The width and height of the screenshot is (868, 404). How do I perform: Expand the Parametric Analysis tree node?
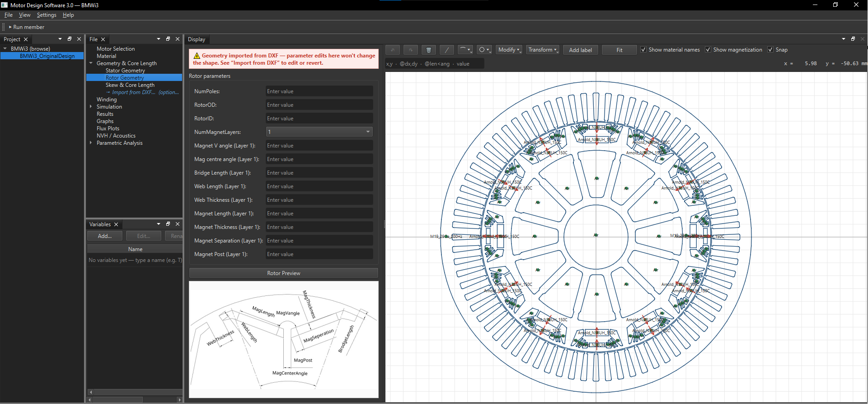coord(91,143)
